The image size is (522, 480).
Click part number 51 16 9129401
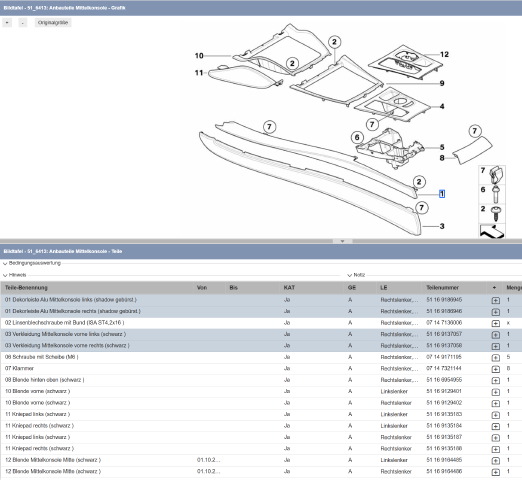click(x=444, y=391)
